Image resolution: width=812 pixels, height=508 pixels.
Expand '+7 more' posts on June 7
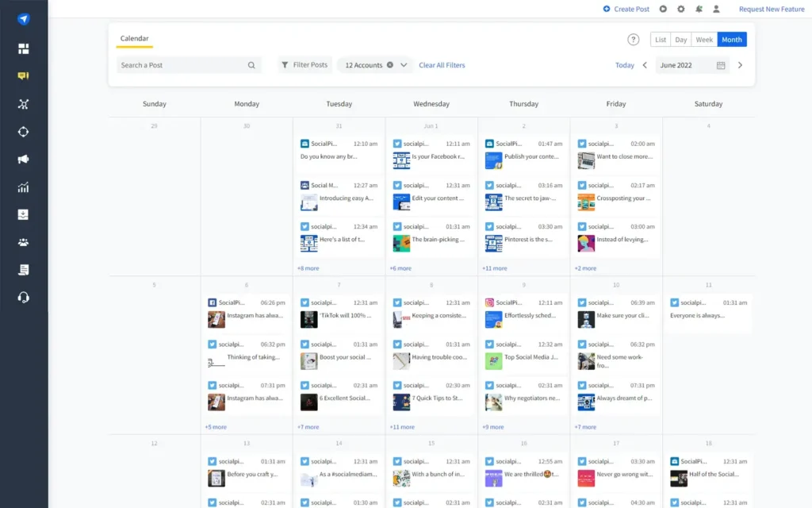308,427
